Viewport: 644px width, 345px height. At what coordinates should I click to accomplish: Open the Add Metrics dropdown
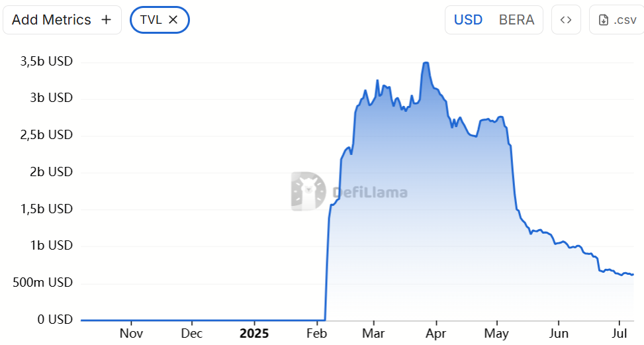pos(52,20)
